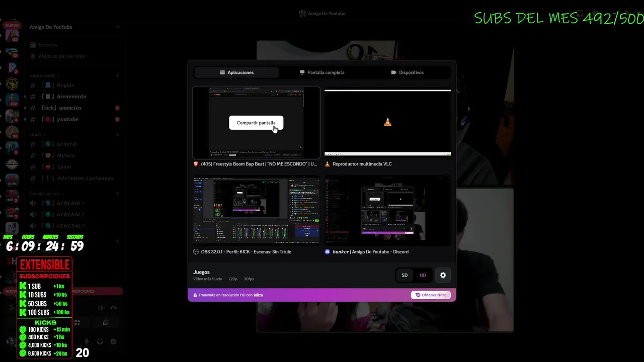
Task: Select OBS 32.0.1 window preview
Action: pyautogui.click(x=256, y=210)
